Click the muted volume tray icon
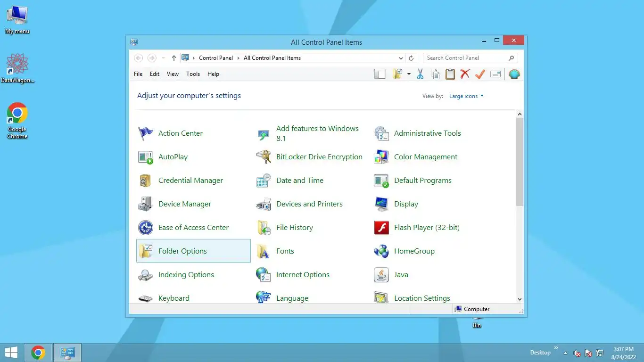644x362 pixels. pos(577,353)
